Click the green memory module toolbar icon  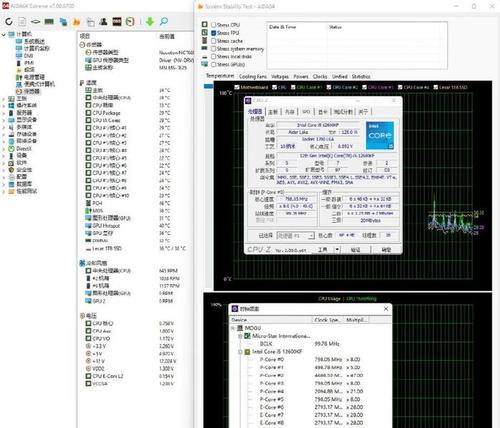pyautogui.click(x=49, y=22)
